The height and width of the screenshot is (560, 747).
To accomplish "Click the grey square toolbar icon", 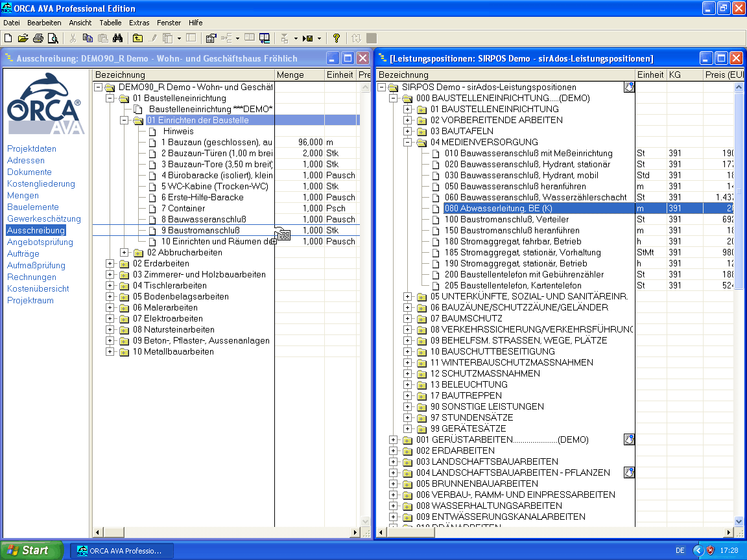I will tap(372, 38).
